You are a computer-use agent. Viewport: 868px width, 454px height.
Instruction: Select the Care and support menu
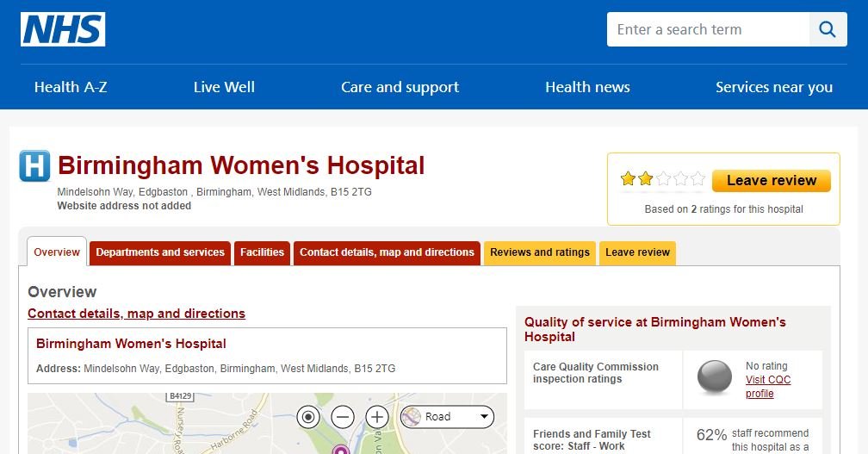(400, 87)
